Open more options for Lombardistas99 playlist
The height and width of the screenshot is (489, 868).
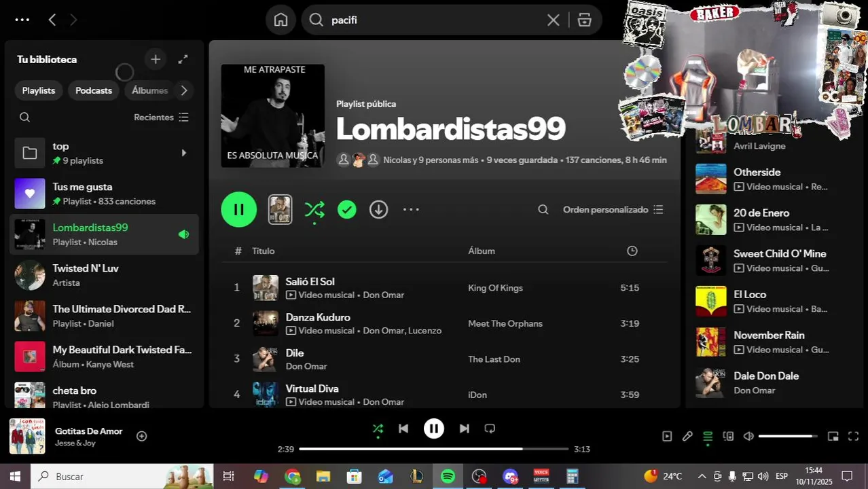pos(411,210)
